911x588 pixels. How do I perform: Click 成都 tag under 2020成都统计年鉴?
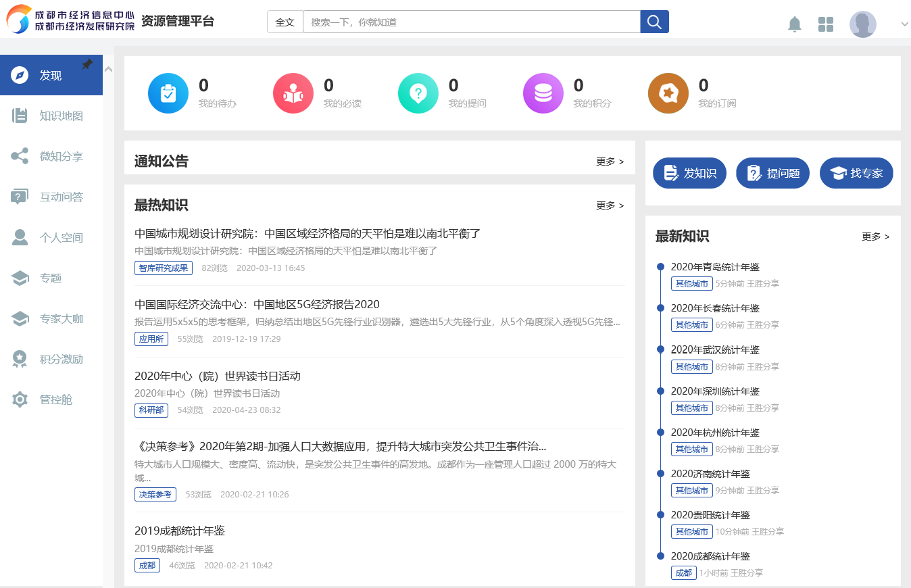[684, 572]
